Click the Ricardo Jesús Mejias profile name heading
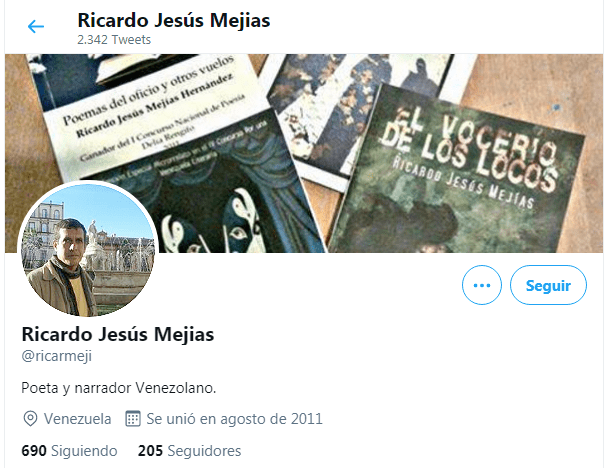 click(x=117, y=334)
